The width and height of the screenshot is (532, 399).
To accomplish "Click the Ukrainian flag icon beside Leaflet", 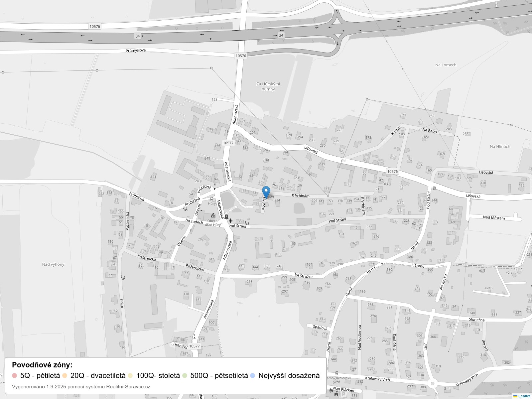I will (x=515, y=396).
